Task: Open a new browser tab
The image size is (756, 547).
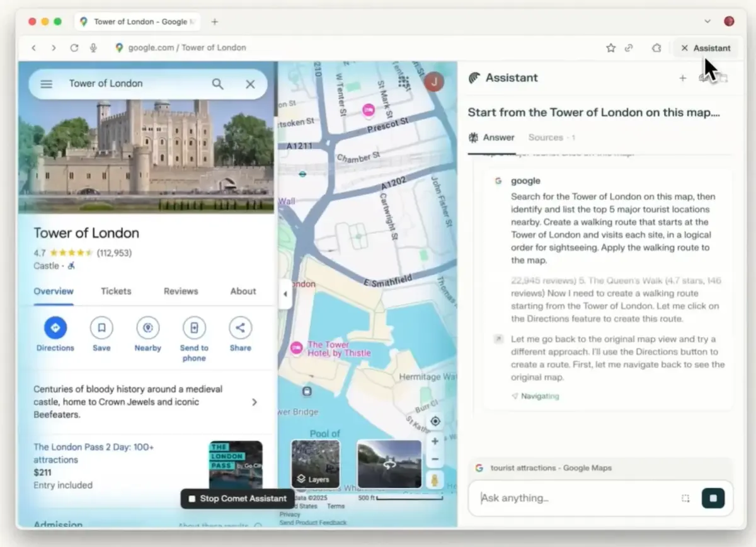Action: (214, 21)
